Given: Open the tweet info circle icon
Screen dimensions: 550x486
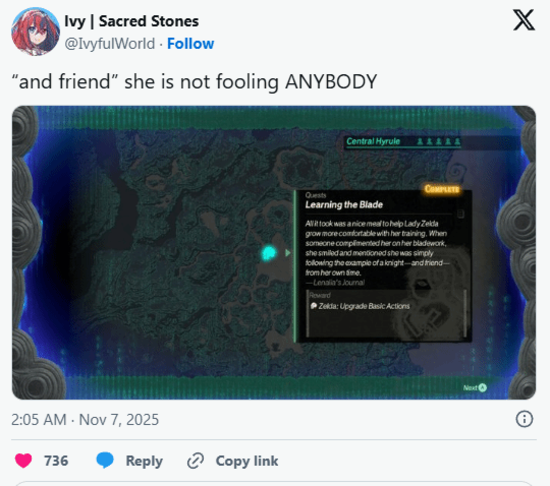Looking at the screenshot, I should pos(524,419).
